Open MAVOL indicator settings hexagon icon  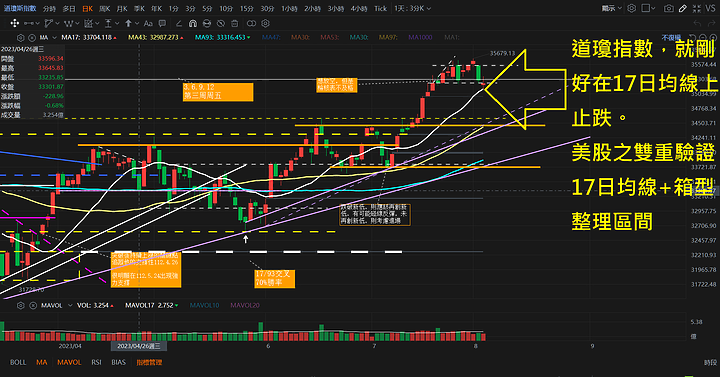20,305
